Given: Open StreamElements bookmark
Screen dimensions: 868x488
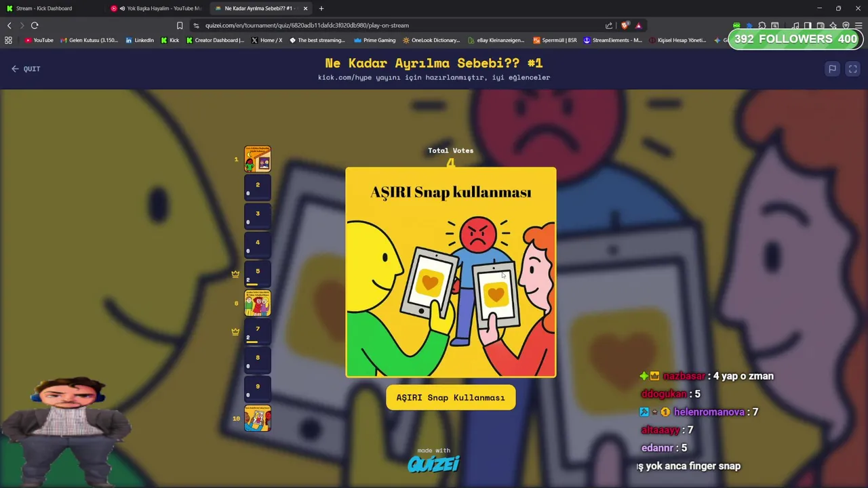Looking at the screenshot, I should 612,40.
